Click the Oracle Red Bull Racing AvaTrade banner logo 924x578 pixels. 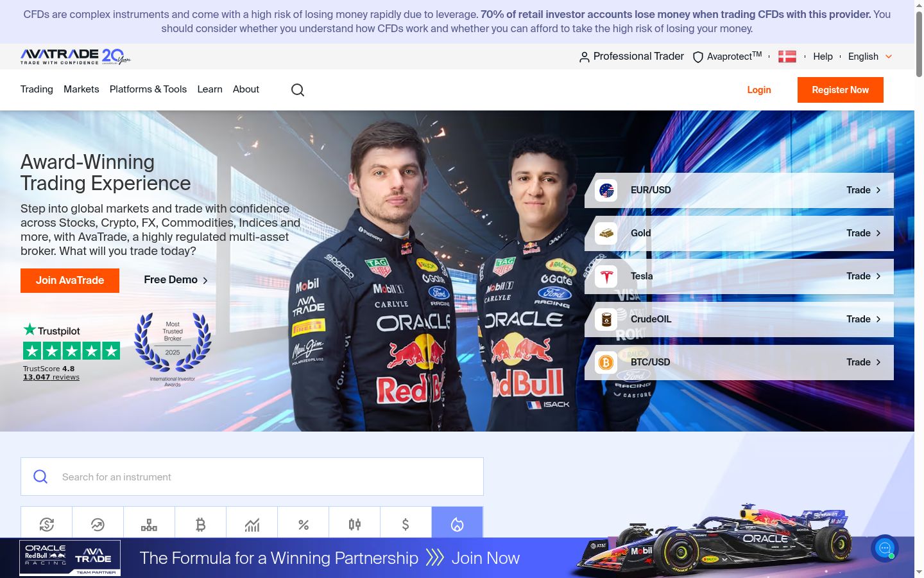pos(70,558)
